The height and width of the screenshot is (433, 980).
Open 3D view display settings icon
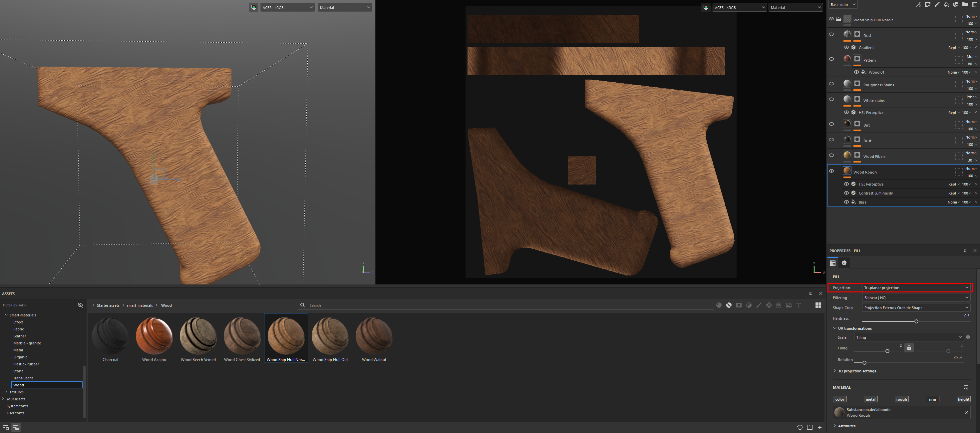254,7
